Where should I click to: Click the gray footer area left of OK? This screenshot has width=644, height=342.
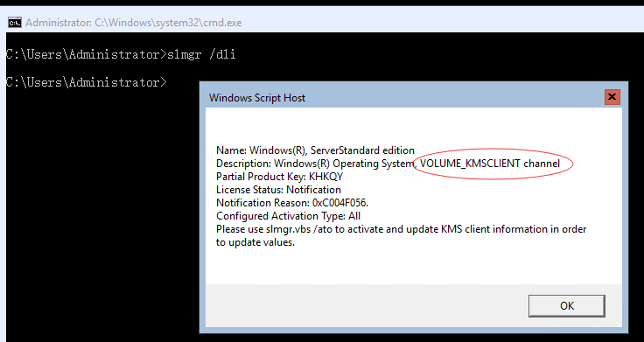tap(367, 305)
